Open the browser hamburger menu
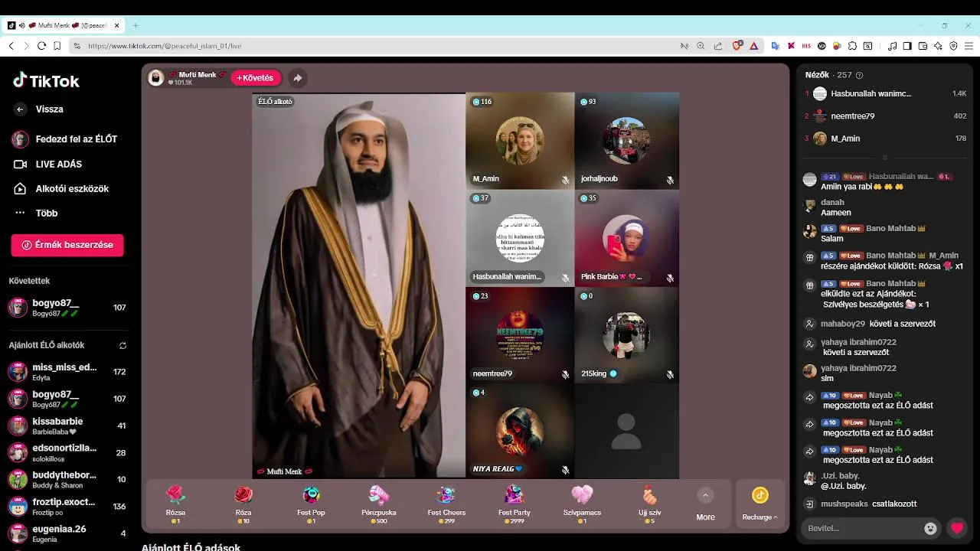The width and height of the screenshot is (980, 551). [969, 46]
